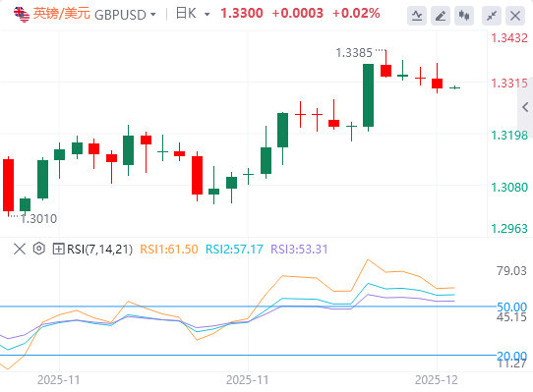
Task: Click the UK/US flag currency icon
Action: point(21,15)
